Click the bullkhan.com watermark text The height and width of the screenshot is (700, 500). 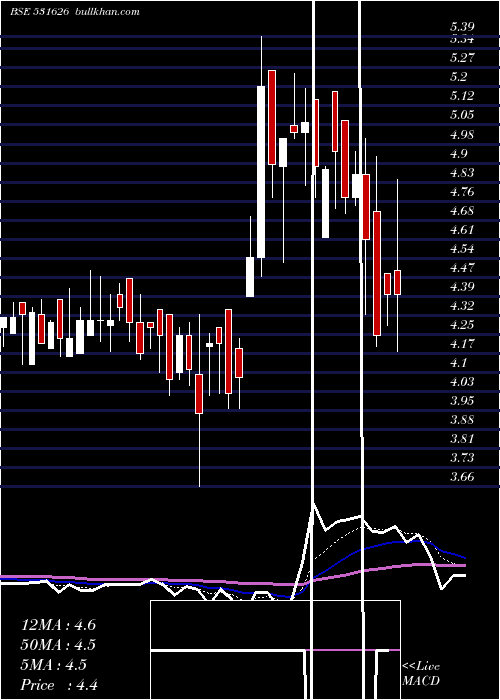[x=106, y=12]
